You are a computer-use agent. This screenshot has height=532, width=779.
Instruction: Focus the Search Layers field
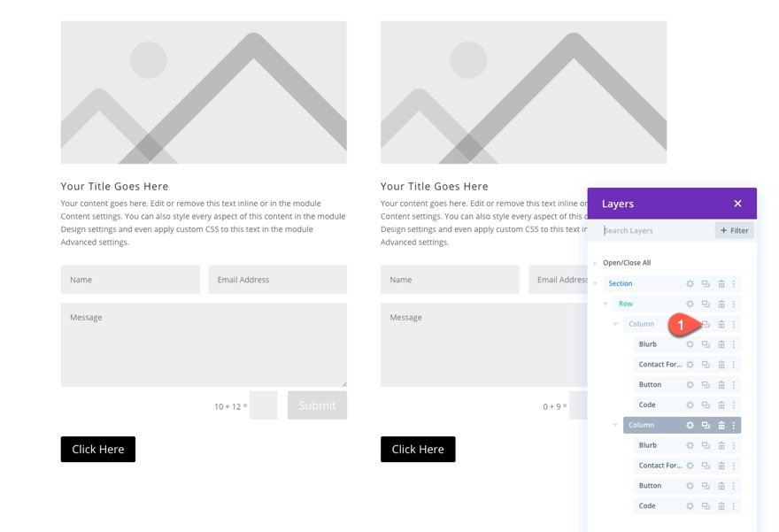pyautogui.click(x=651, y=230)
